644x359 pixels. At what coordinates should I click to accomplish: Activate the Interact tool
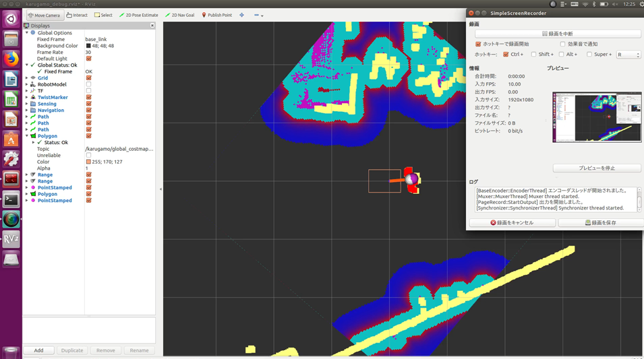point(77,15)
